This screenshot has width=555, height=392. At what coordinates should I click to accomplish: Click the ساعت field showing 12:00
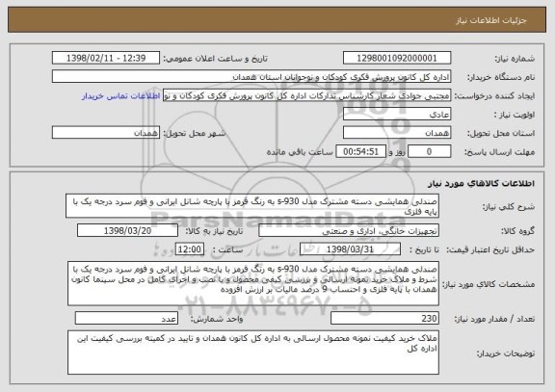pos(190,249)
